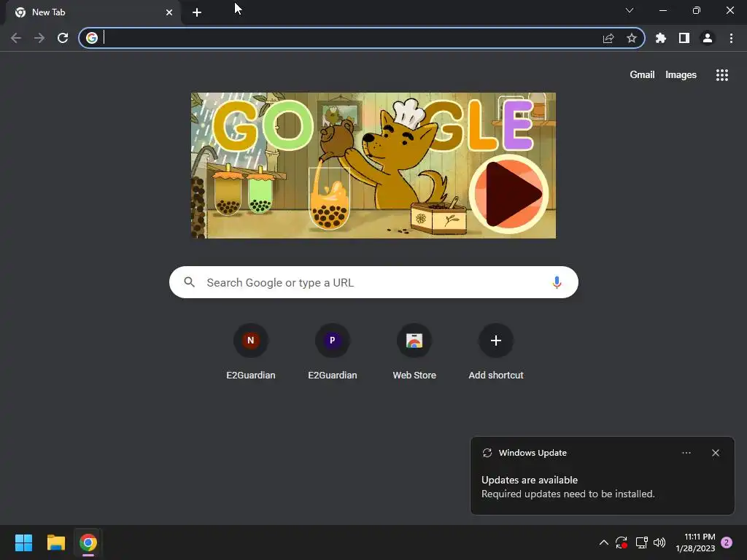
Task: Focus the Search Google or type a URL box
Action: 373,282
